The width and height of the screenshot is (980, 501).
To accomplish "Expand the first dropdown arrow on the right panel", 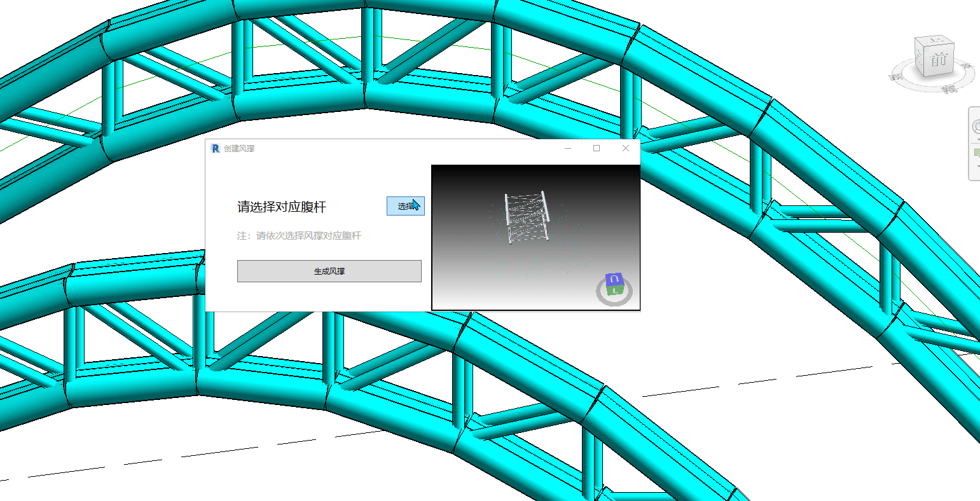I will click(x=977, y=141).
